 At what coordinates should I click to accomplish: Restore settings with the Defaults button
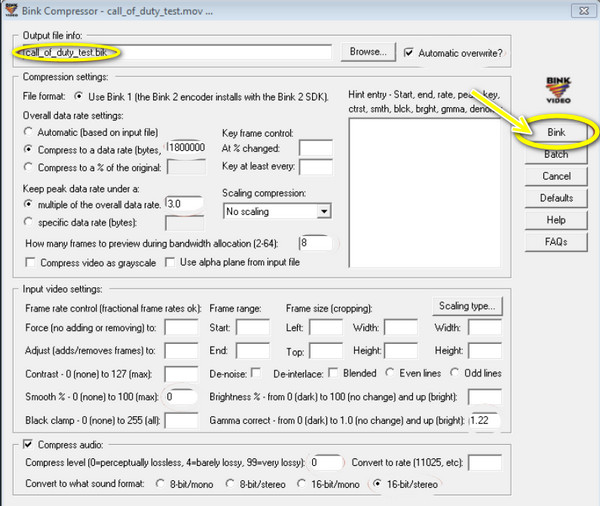(x=556, y=198)
